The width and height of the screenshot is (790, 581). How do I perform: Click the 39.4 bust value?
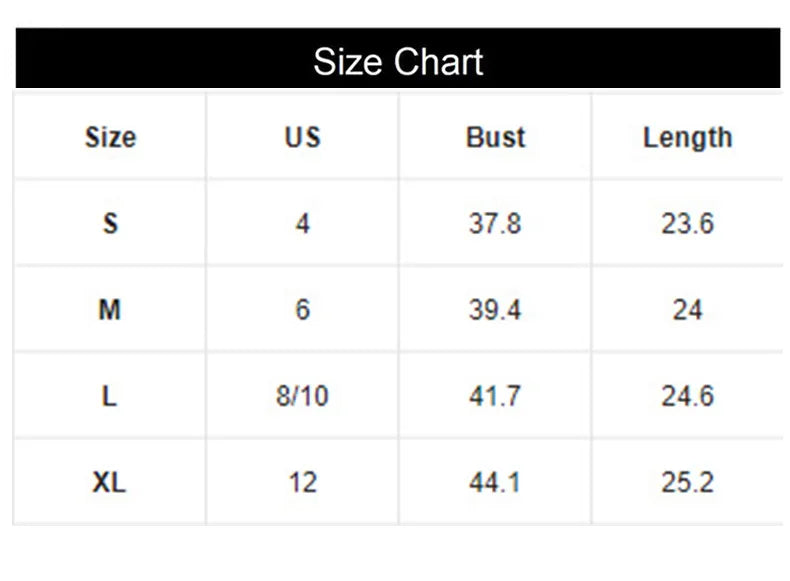click(x=495, y=310)
